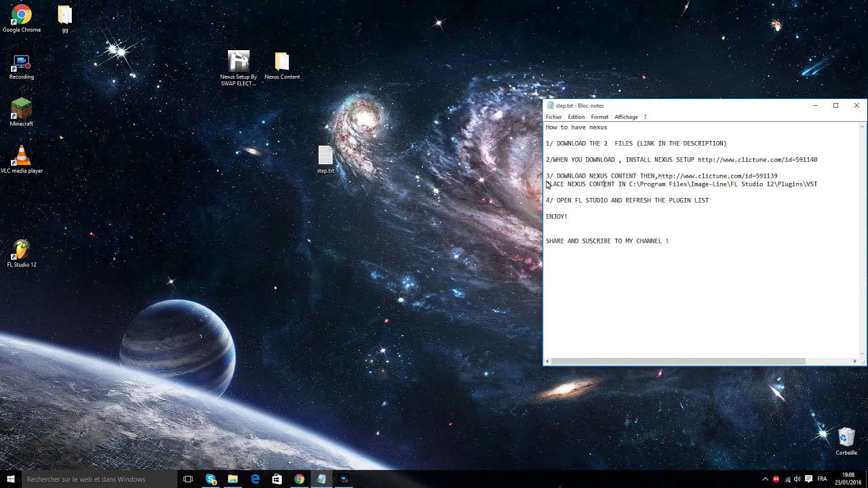Select the Nexus Setup installer icon
The width and height of the screenshot is (868, 488).
239,68
